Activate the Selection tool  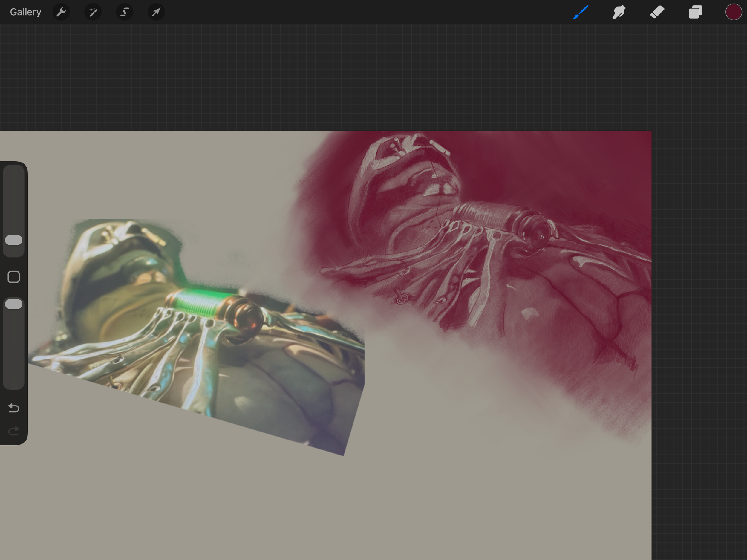[125, 12]
